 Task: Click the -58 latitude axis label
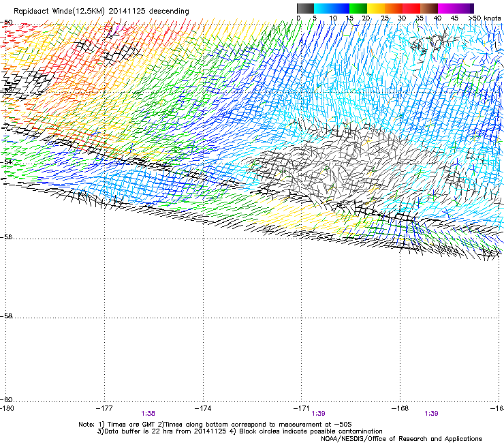6,316
